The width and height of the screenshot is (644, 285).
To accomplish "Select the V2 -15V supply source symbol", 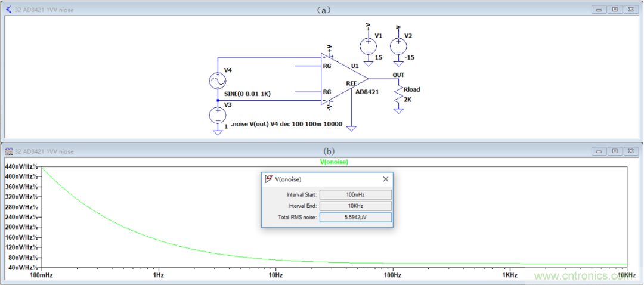I will click(397, 47).
